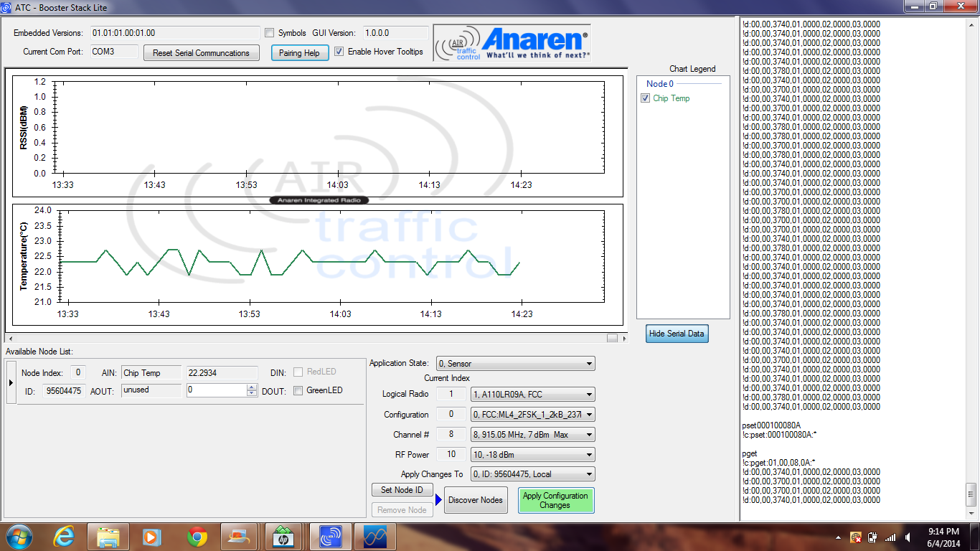The image size is (980, 551).
Task: Click the Apply Configuration Changes button
Action: pos(555,500)
